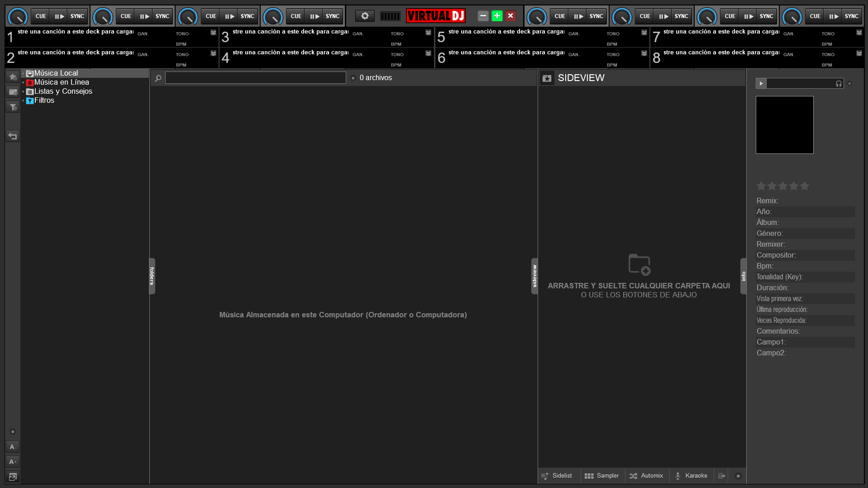868x488 pixels.
Task: Click the favorites star icon in the left sidebar
Action: [13, 77]
